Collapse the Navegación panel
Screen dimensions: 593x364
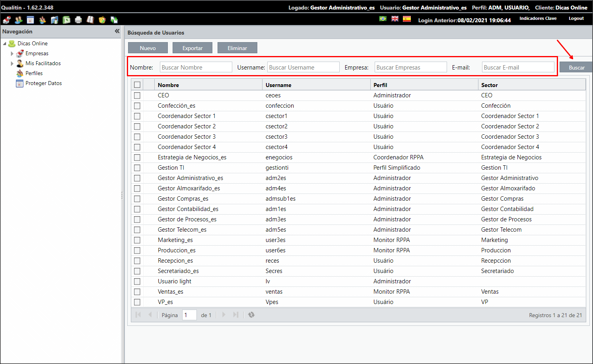[x=117, y=31]
